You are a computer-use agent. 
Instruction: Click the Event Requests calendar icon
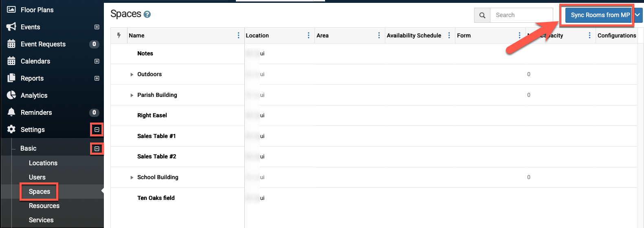[x=11, y=44]
